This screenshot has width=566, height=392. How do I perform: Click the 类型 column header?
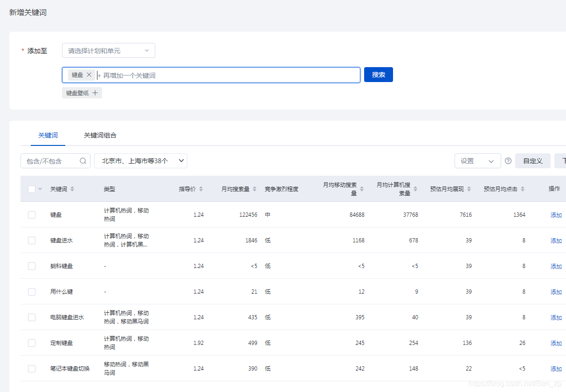point(110,189)
